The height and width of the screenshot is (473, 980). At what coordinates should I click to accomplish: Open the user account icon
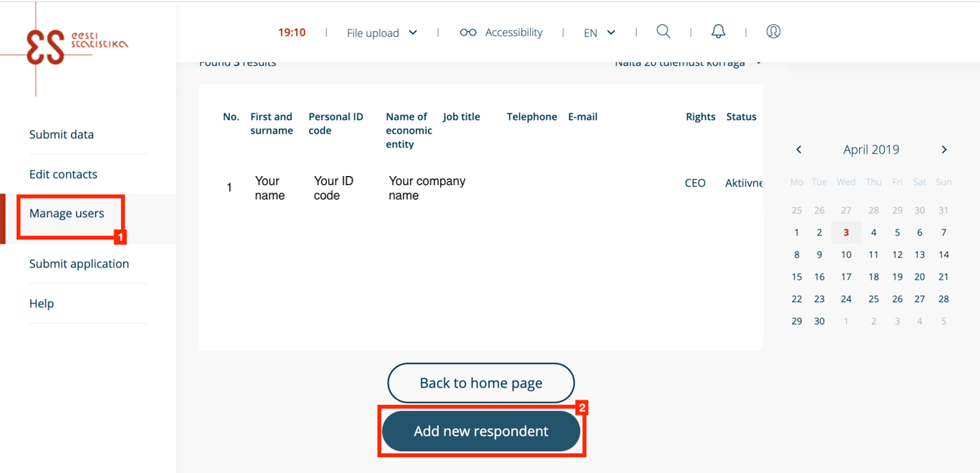(x=773, y=32)
